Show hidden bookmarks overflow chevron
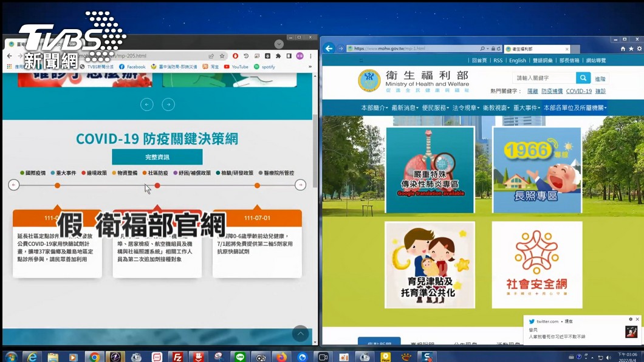This screenshot has width=644, height=362. [310, 66]
